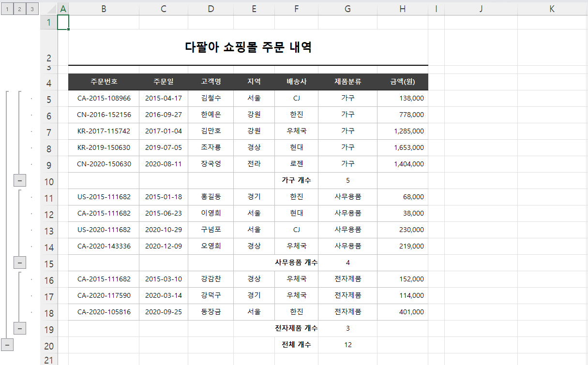Select the 전체 개수 cell
This screenshot has height=365, width=588.
296,345
